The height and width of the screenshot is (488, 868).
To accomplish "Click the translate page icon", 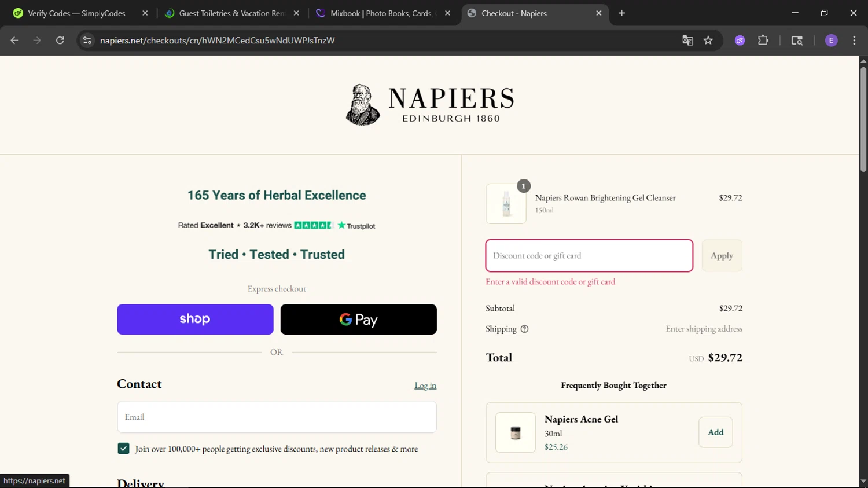I will [687, 41].
